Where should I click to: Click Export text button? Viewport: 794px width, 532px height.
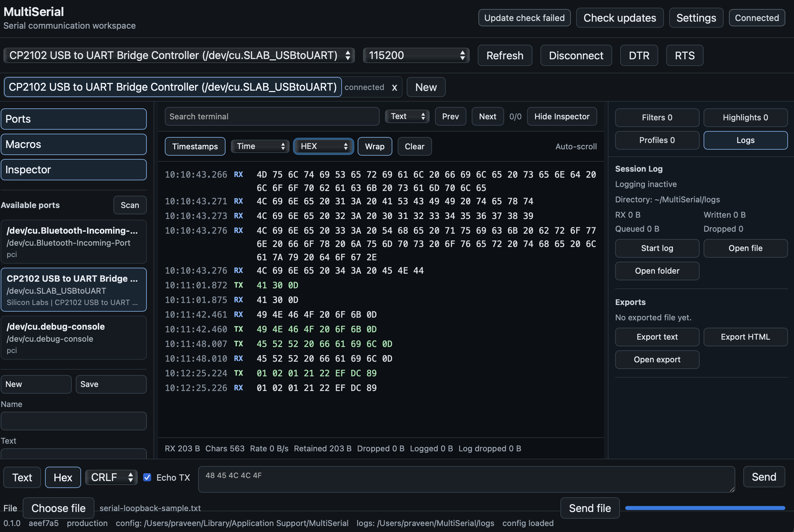(x=657, y=337)
